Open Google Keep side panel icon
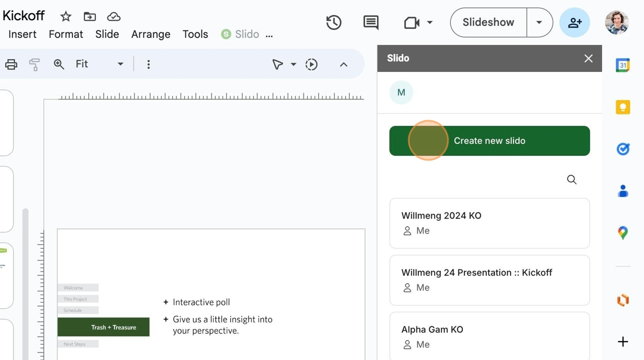Viewport: 644px width, 360px height. pyautogui.click(x=623, y=108)
